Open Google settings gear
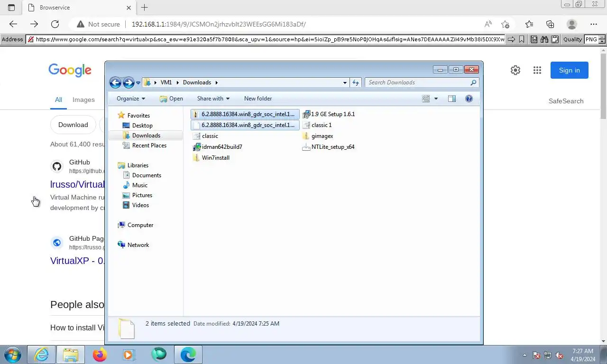This screenshot has width=607, height=364. point(515,70)
